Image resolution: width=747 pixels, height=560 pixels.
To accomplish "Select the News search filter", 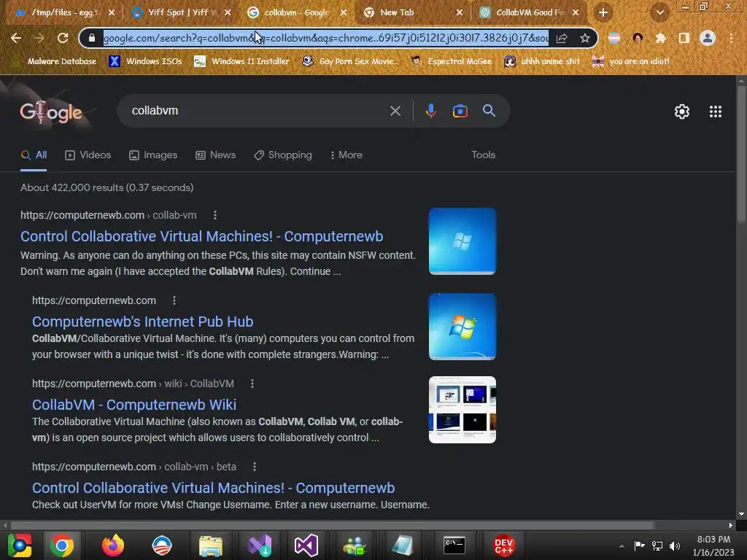I will pyautogui.click(x=216, y=155).
